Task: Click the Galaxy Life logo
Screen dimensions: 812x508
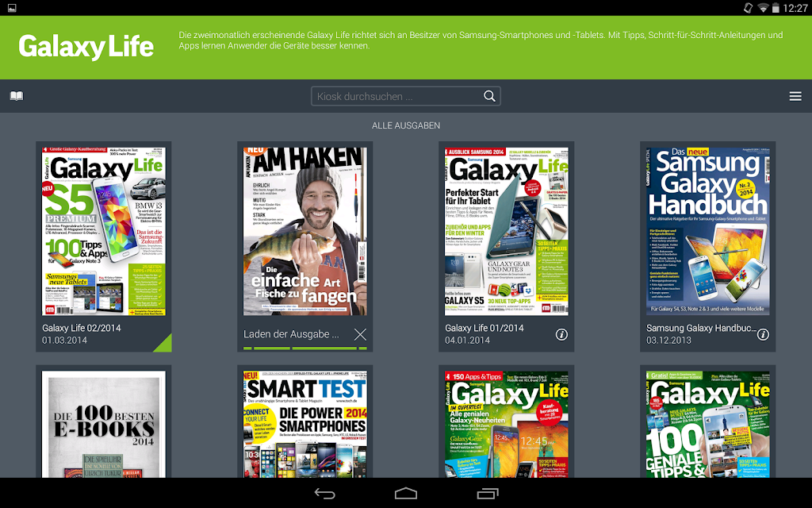Action: coord(86,47)
